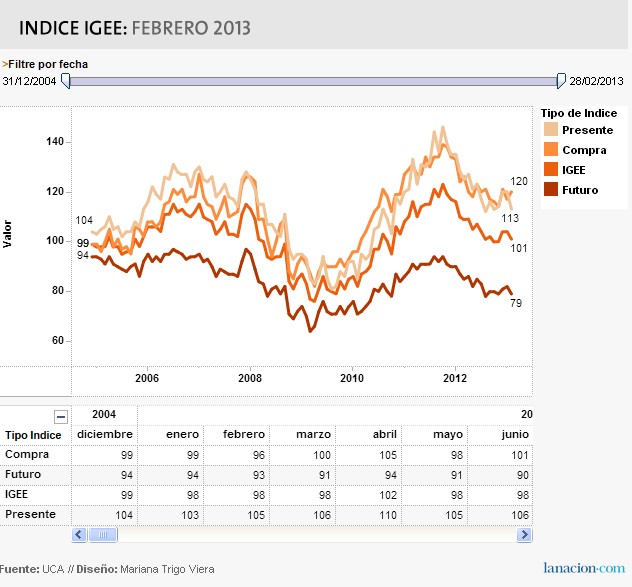This screenshot has height=587, width=632.
Task: Click the horizontal scrollbar thumb
Action: coord(103,535)
